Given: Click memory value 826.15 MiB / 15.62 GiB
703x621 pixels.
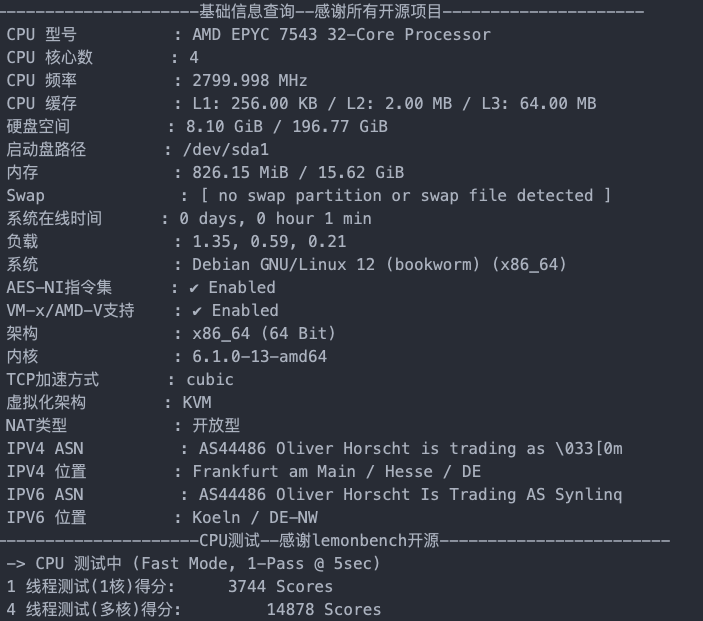Looking at the screenshot, I should coord(298,173).
